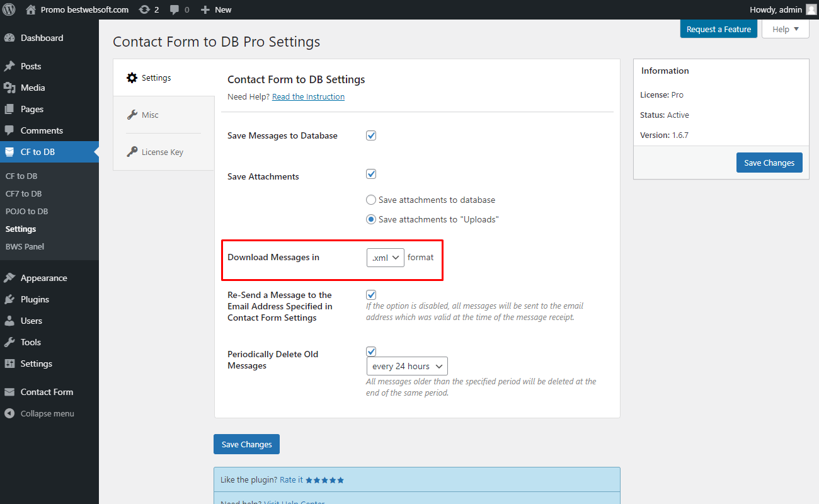Open the updates icon showing 2
This screenshot has width=819, height=504.
[x=144, y=9]
